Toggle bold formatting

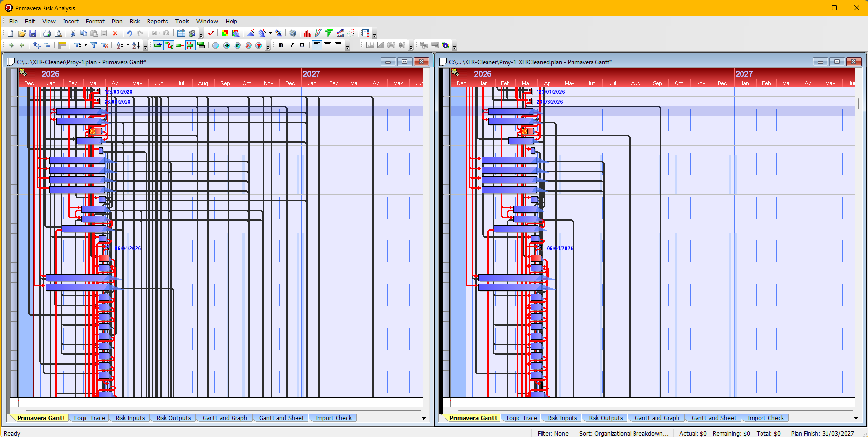(x=281, y=45)
